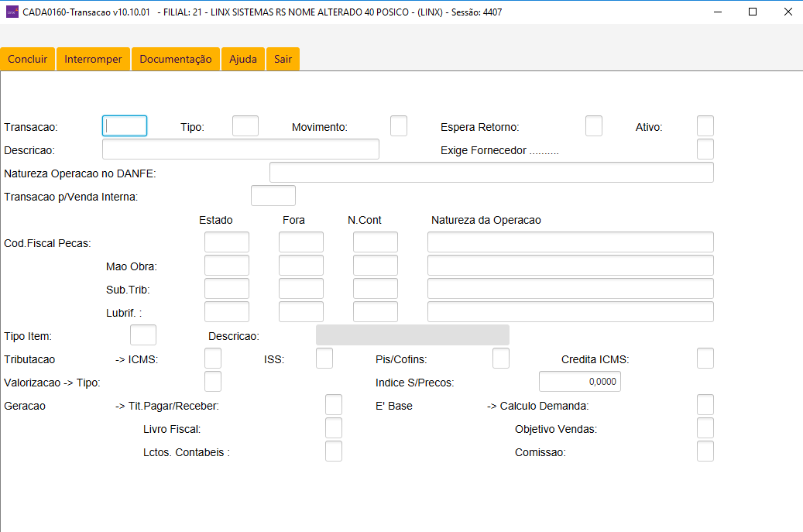The image size is (803, 532).
Task: Select the Movimento field box
Action: pyautogui.click(x=399, y=126)
